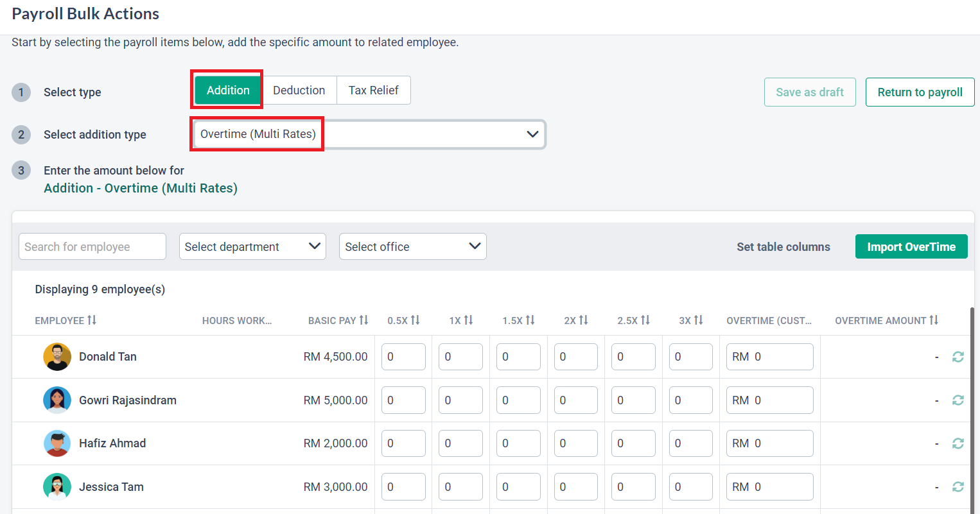This screenshot has width=980, height=514.
Task: Click employee name Jessica Tam
Action: [111, 487]
